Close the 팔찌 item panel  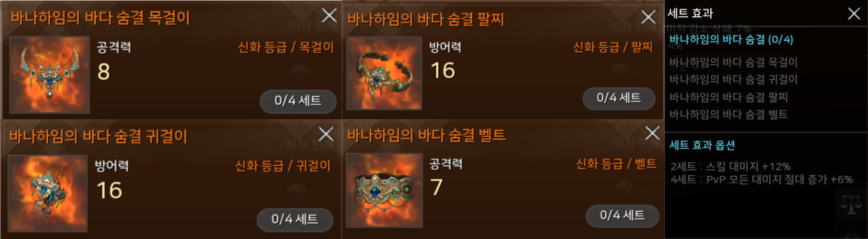pos(648,17)
